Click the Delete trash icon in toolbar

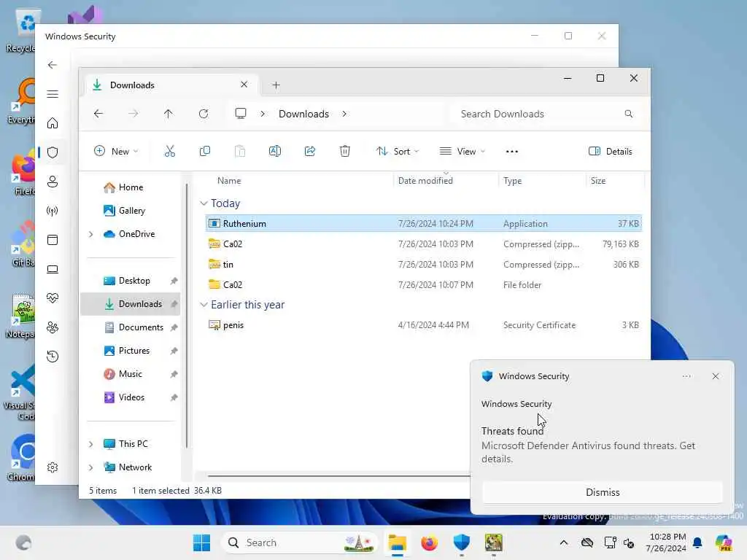[345, 152]
